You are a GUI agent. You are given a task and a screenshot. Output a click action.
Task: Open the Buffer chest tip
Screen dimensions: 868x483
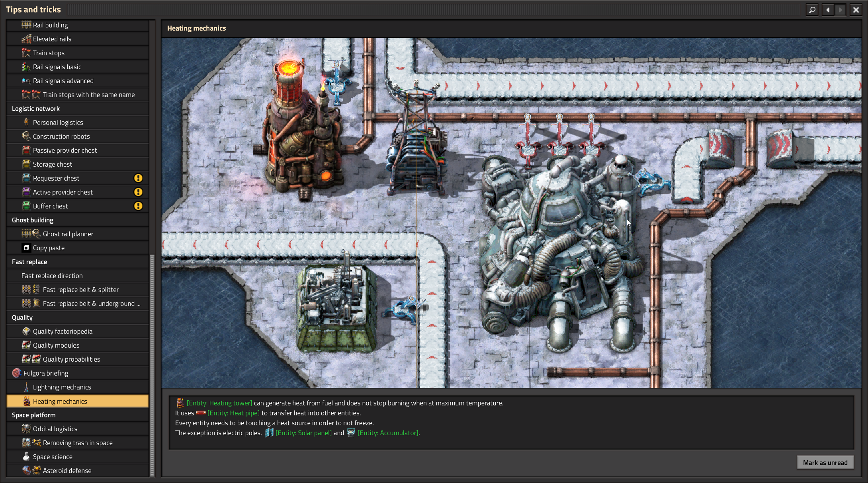click(x=78, y=206)
